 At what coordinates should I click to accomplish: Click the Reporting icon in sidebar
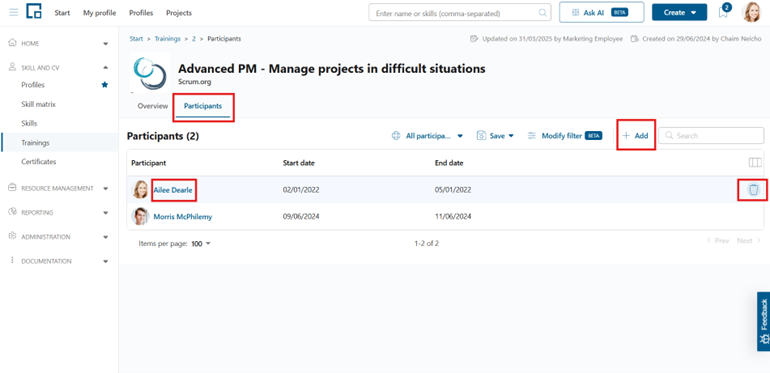[x=13, y=212]
